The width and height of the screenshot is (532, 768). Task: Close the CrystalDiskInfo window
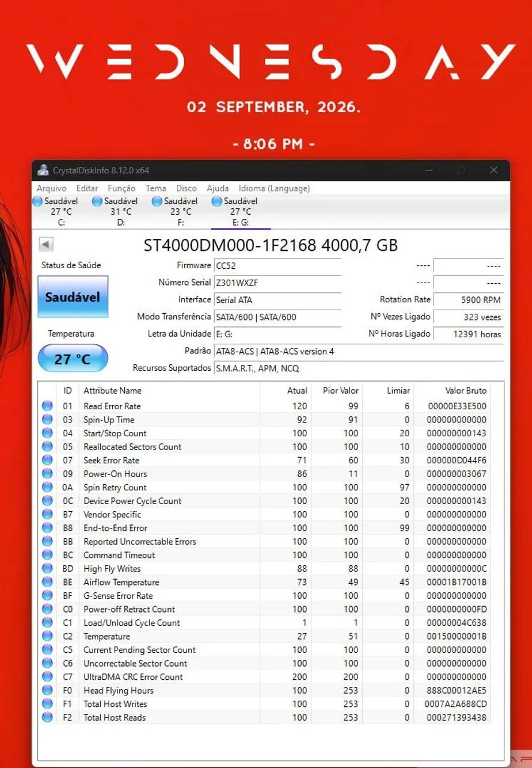click(x=494, y=170)
